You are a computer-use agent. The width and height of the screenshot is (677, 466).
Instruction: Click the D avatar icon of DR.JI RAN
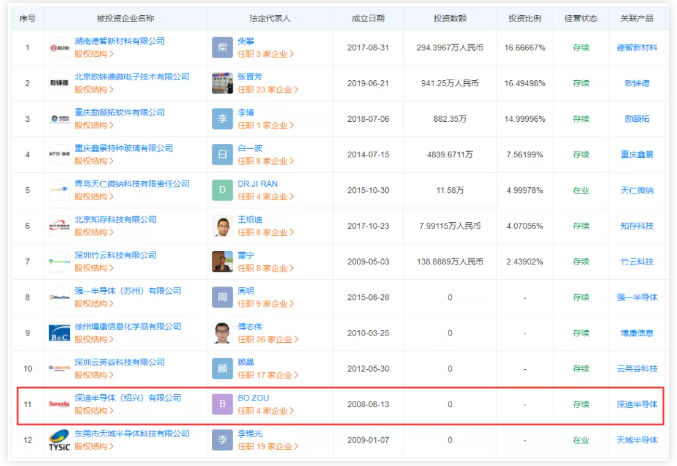pos(222,190)
